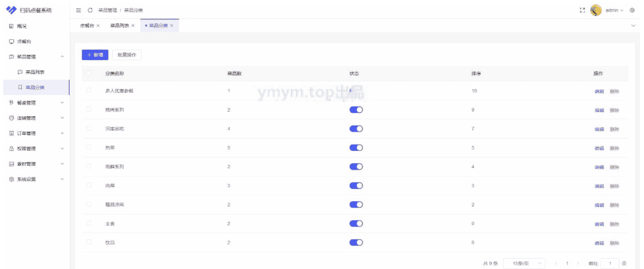Screen dimensions: 644x269
Task: Open 菜品列表 submenu item icon
Action: (x=20, y=72)
